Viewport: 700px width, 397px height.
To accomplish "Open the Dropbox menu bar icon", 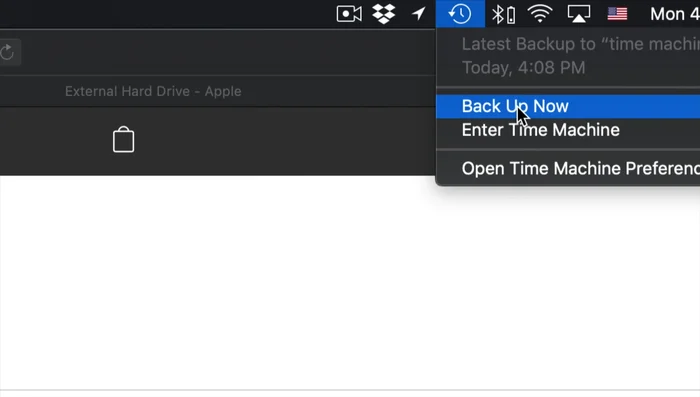I will click(x=384, y=14).
